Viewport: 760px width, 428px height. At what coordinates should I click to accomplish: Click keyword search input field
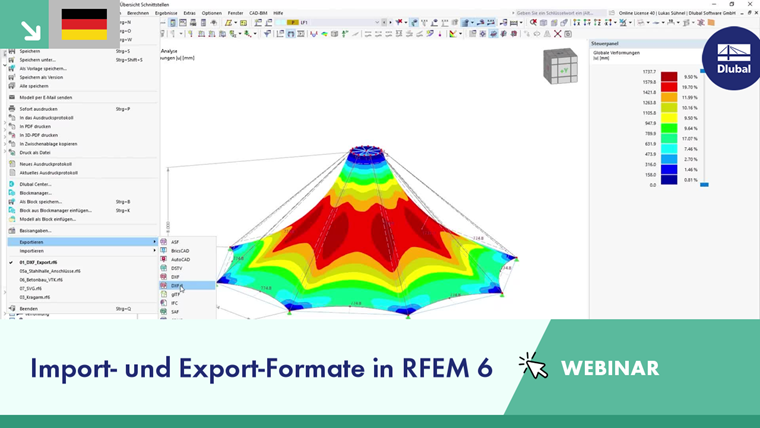pyautogui.click(x=560, y=13)
